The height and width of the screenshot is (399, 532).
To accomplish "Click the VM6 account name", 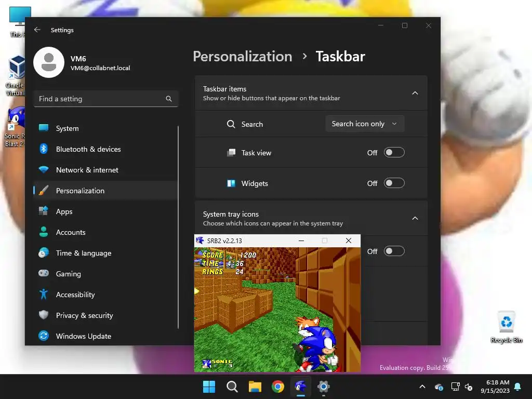I will tap(78, 59).
